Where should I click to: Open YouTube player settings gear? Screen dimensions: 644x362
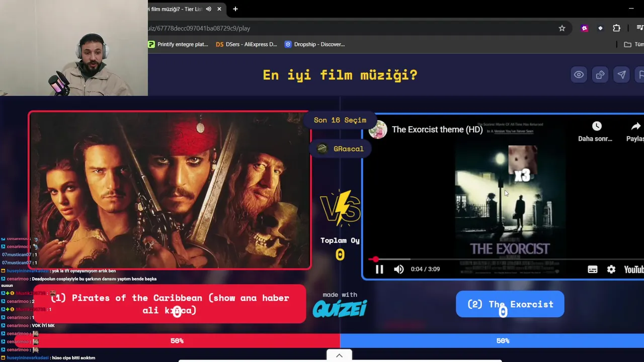(611, 269)
